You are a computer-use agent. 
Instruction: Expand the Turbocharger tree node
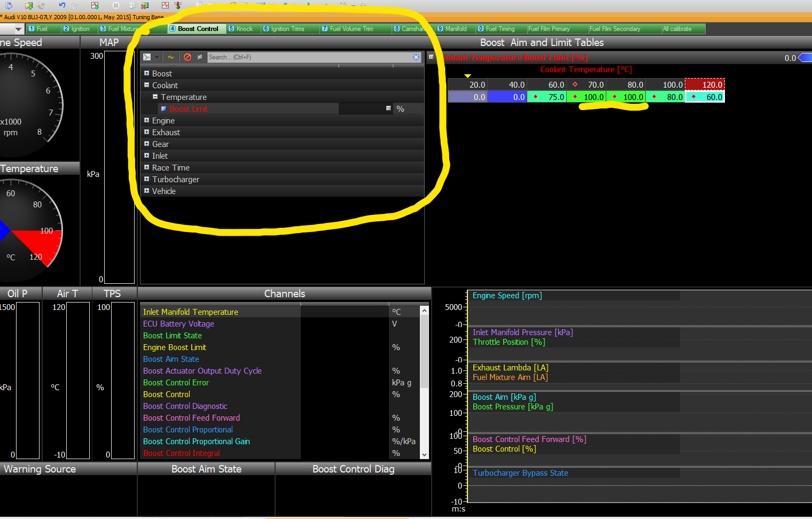tap(146, 179)
